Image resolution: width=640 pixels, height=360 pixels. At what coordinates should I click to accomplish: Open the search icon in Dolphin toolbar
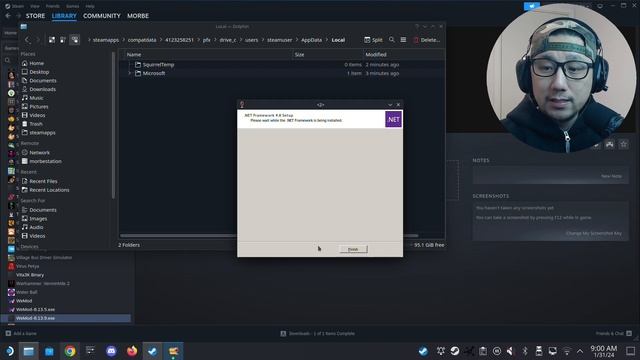[x=392, y=40]
